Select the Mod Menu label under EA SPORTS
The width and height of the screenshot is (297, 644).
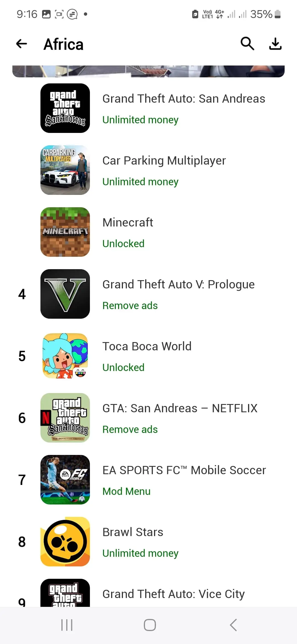coord(127,491)
